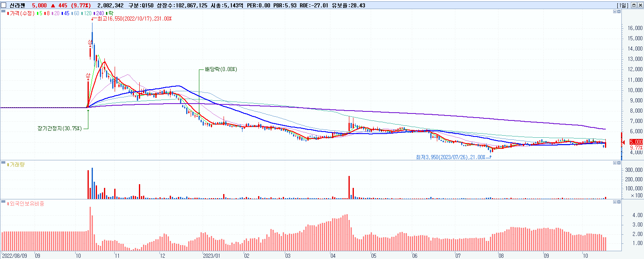
Task: Click the 10,000 price axis label
Action: click(x=635, y=90)
